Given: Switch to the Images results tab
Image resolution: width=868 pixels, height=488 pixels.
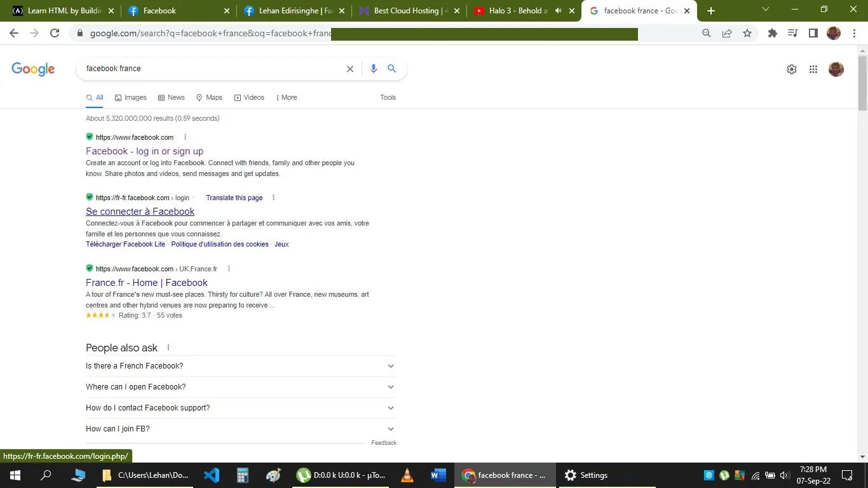Looking at the screenshot, I should 130,97.
